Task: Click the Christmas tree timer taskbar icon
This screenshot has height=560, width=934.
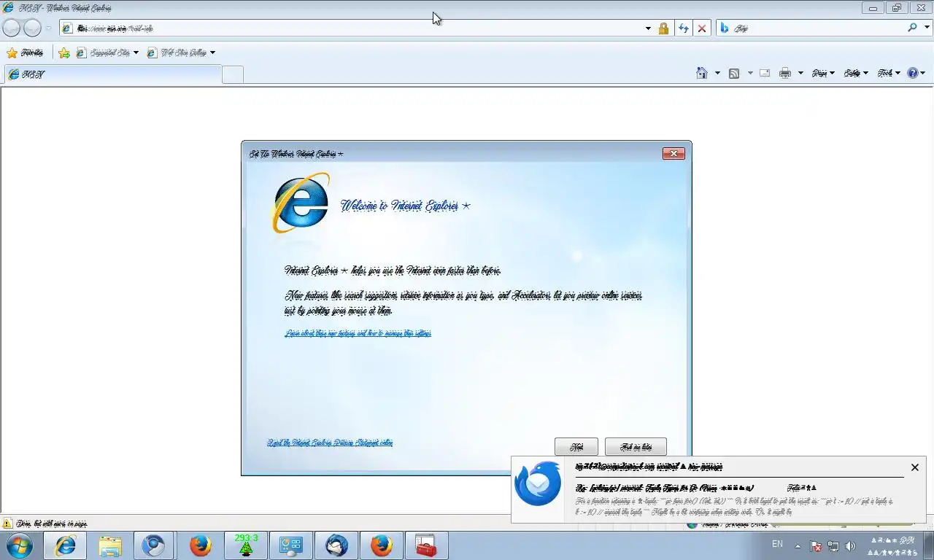Action: (246, 545)
